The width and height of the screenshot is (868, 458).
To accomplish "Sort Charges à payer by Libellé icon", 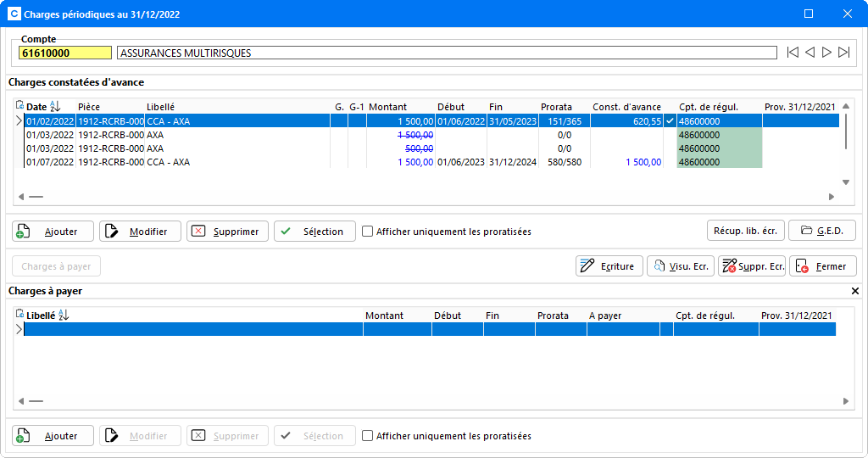I will [x=63, y=316].
